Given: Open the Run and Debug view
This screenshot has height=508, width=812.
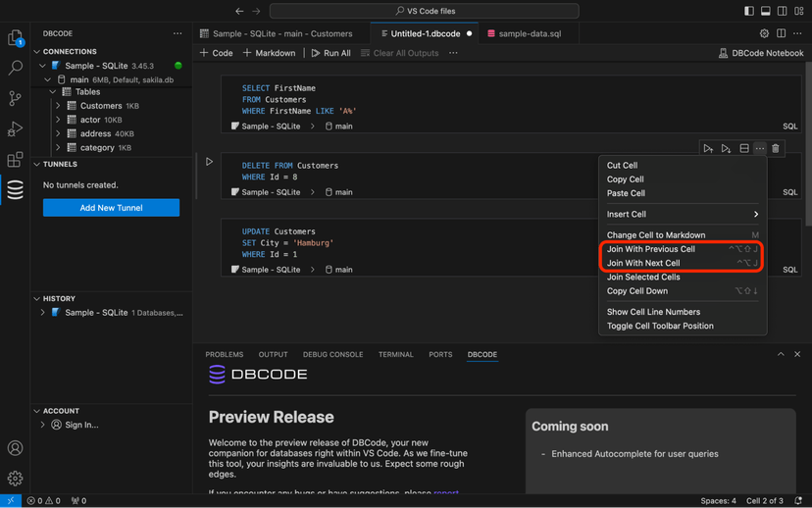Looking at the screenshot, I should pos(15,128).
